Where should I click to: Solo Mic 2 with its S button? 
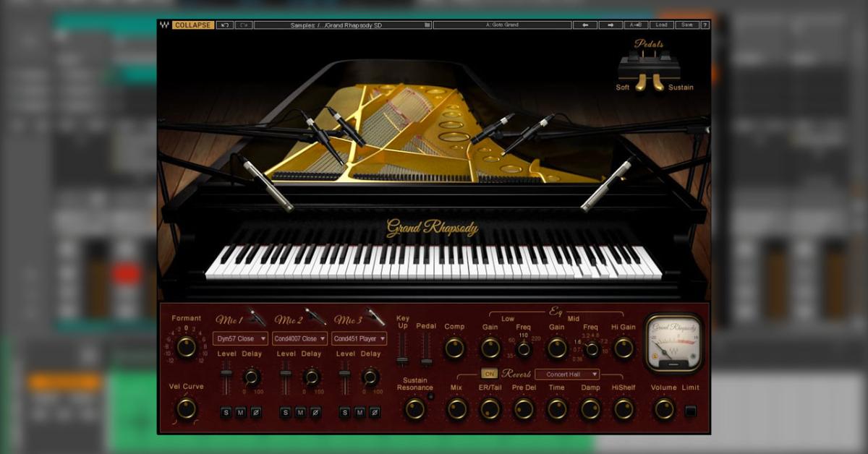[x=285, y=413]
